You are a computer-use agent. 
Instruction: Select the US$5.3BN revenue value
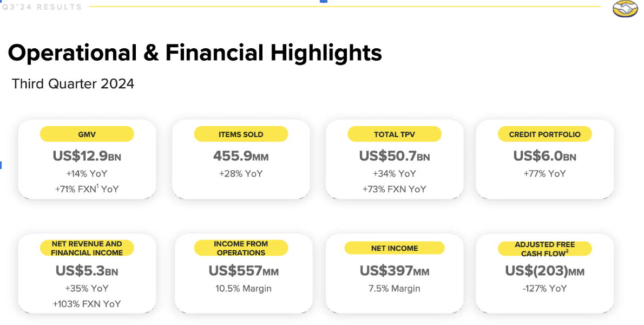(87, 270)
